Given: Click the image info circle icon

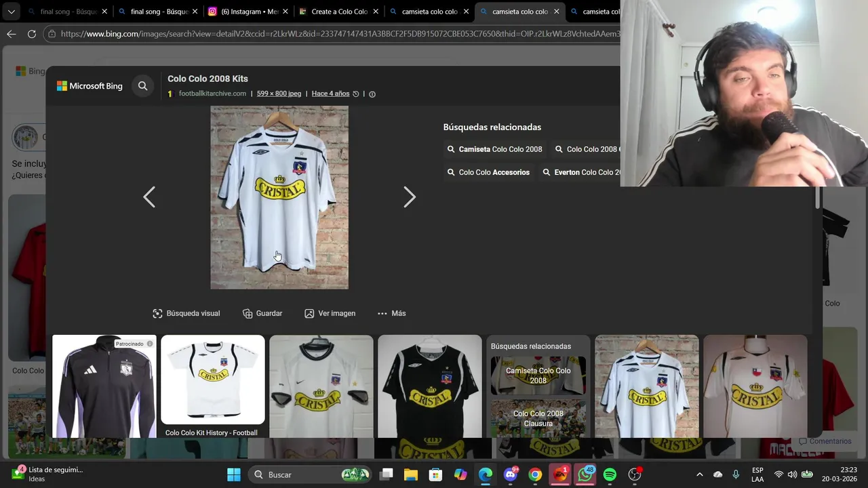Looking at the screenshot, I should coord(372,94).
